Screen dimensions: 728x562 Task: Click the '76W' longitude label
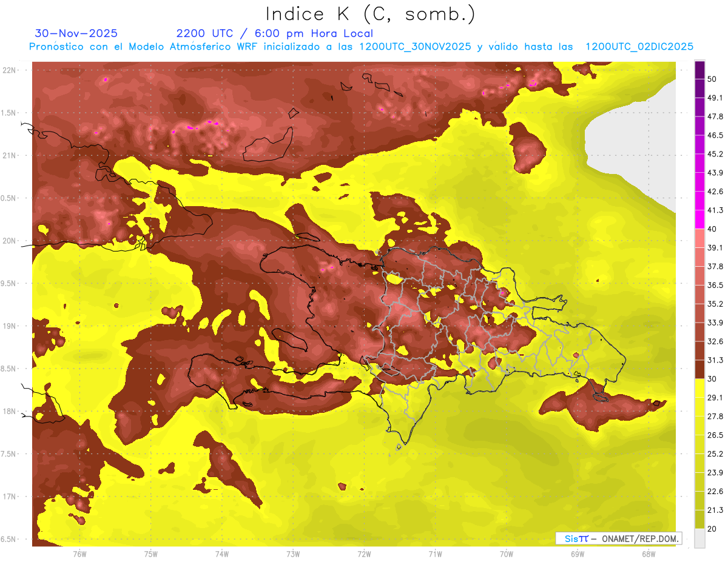[x=79, y=554]
